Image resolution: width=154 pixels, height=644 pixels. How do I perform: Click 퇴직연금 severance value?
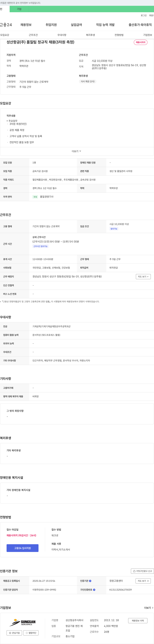point(114,268)
